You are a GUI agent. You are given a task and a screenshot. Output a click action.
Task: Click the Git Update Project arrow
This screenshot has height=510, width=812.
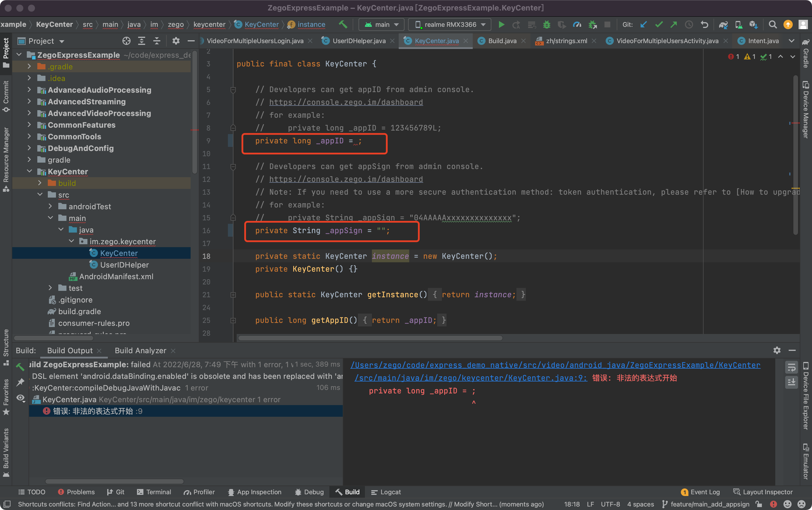(x=644, y=24)
